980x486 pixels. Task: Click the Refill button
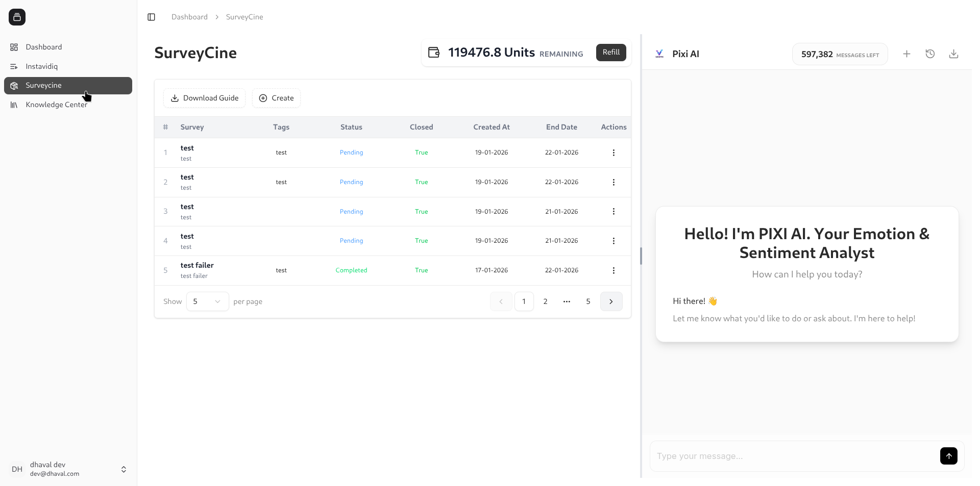click(611, 53)
